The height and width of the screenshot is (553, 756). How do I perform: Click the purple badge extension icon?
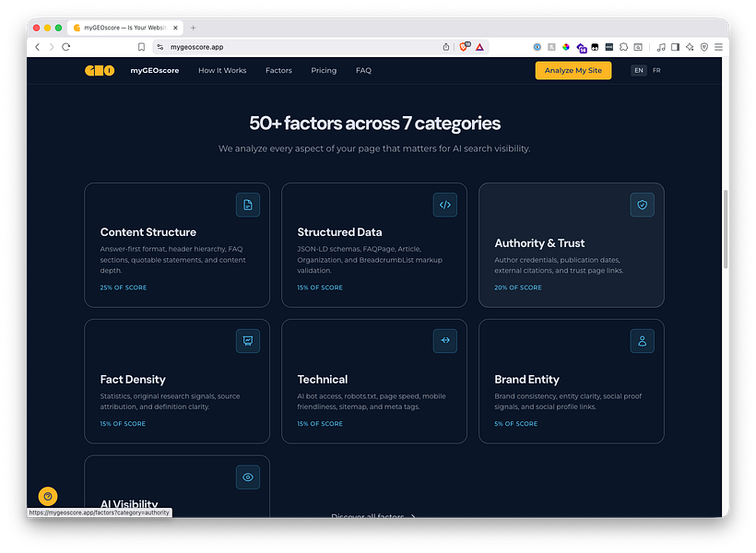[x=582, y=48]
